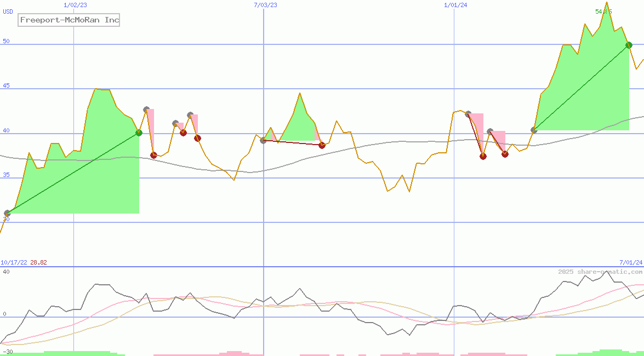Click the 1/01/24 date label
644x356 pixels.
click(455, 5)
